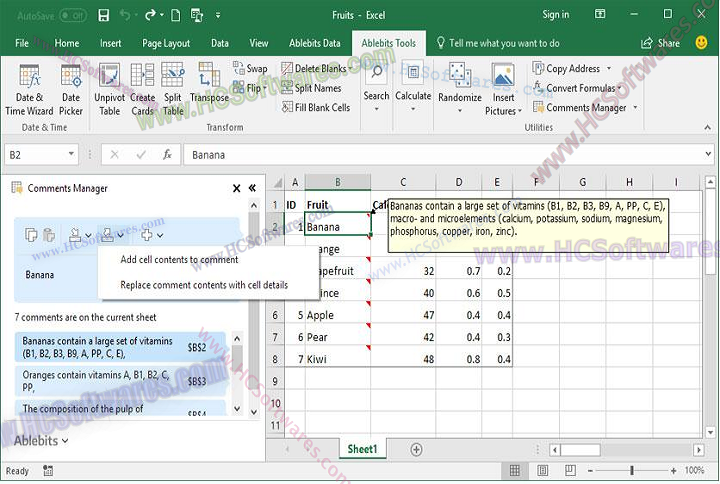Click cell containing Apple
The width and height of the screenshot is (720, 484).
(338, 315)
